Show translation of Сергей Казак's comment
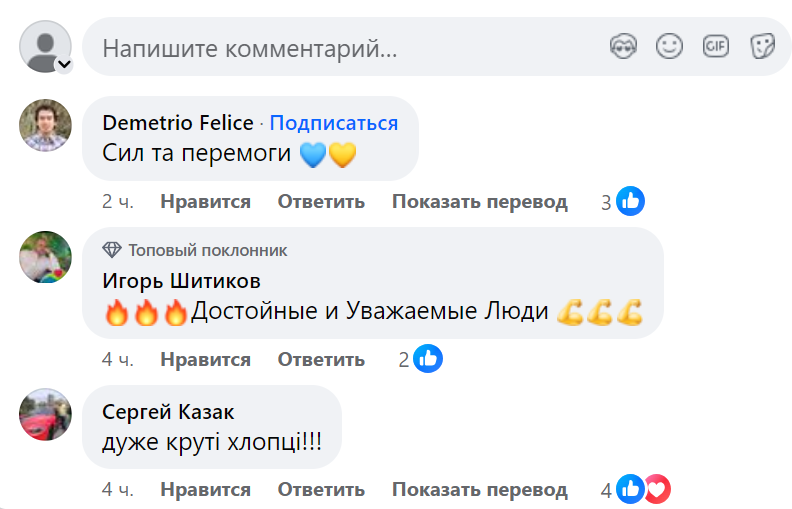The height and width of the screenshot is (509, 792). point(479,490)
